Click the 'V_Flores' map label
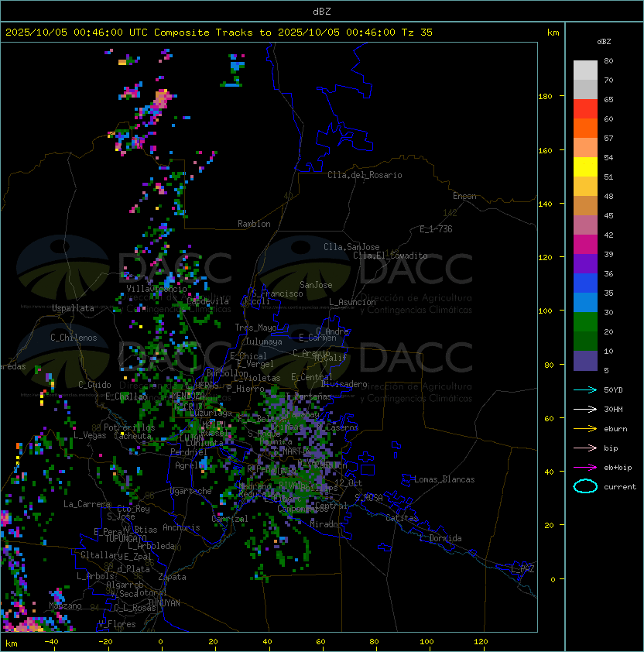The height and width of the screenshot is (652, 644). point(117,624)
